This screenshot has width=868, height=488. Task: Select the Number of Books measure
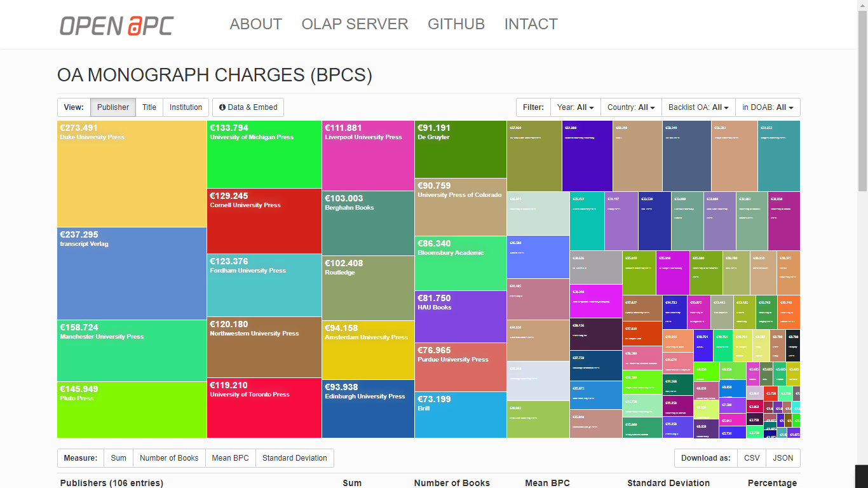click(x=169, y=458)
